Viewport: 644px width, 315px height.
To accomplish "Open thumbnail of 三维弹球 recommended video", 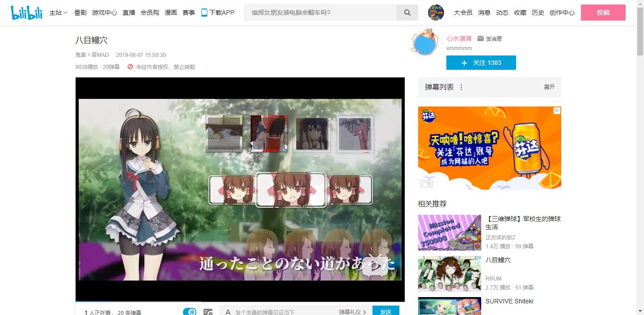I will pyautogui.click(x=449, y=233).
